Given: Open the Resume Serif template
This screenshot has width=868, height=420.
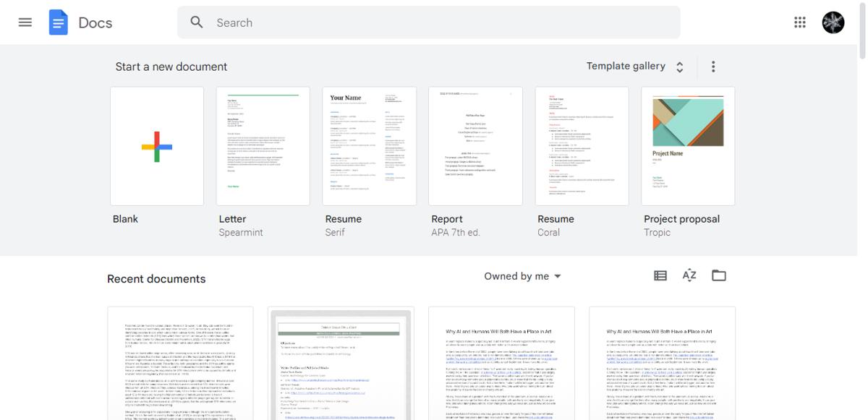Looking at the screenshot, I should pyautogui.click(x=369, y=145).
